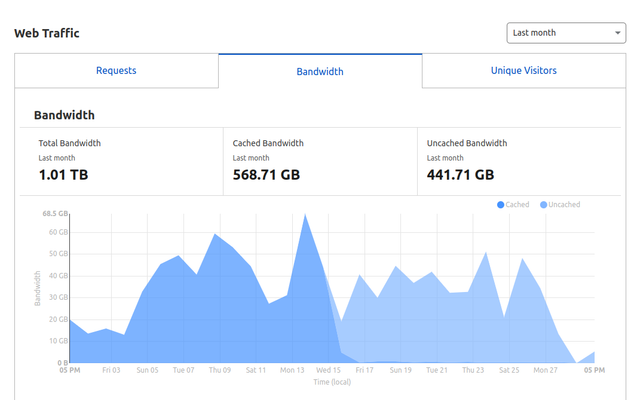Click the Wed 15 x-axis label
The height and width of the screenshot is (400, 640).
pos(328,370)
